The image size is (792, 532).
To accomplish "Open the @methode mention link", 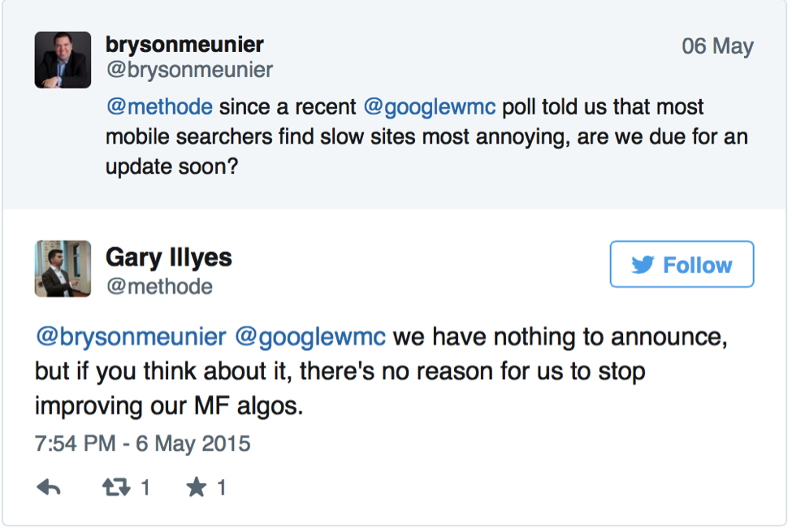I will tap(159, 106).
